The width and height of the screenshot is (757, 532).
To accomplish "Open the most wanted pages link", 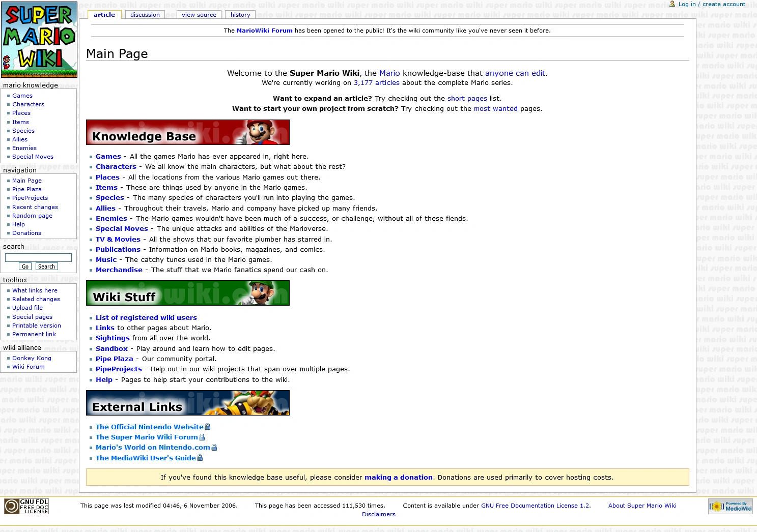I will (496, 109).
